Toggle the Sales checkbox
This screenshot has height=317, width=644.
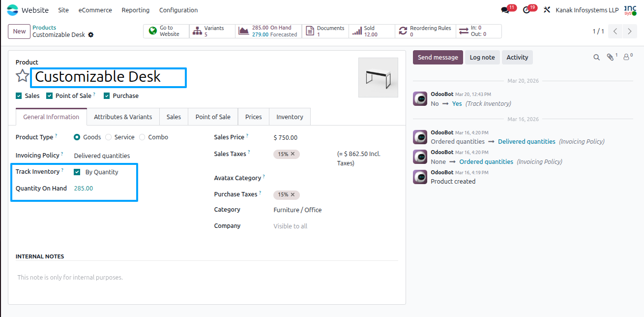pyautogui.click(x=19, y=96)
